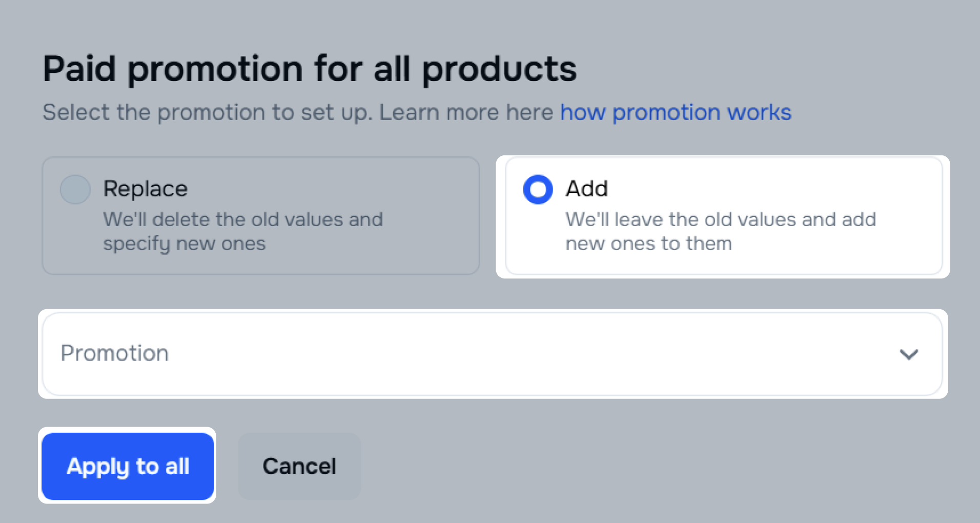Select the blue Add radio button circle
The image size is (980, 523).
click(538, 189)
